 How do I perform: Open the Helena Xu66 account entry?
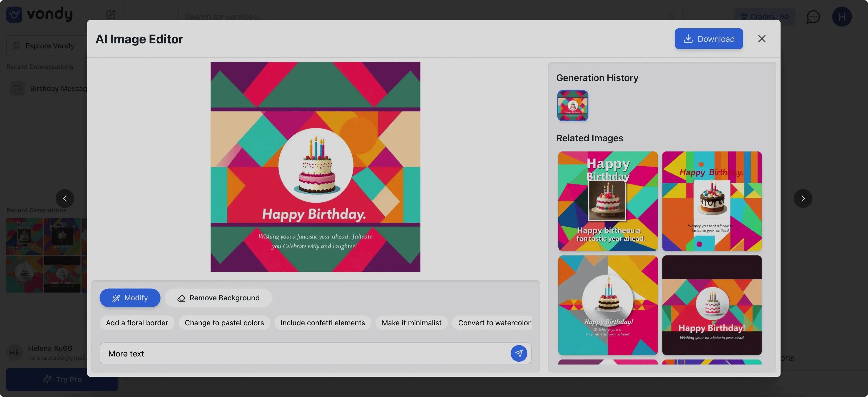[x=47, y=353]
